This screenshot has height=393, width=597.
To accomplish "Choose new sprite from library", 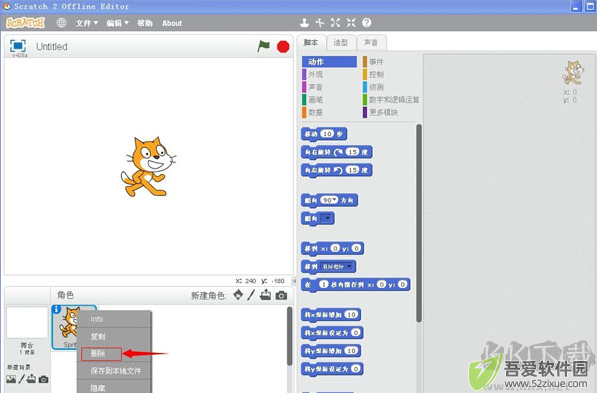I will tap(238, 294).
